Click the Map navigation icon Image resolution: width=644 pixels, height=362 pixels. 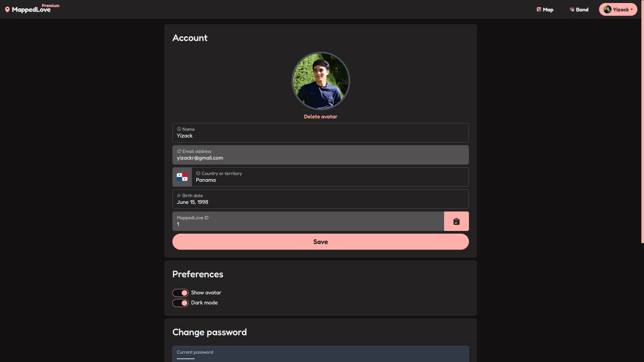pyautogui.click(x=539, y=9)
